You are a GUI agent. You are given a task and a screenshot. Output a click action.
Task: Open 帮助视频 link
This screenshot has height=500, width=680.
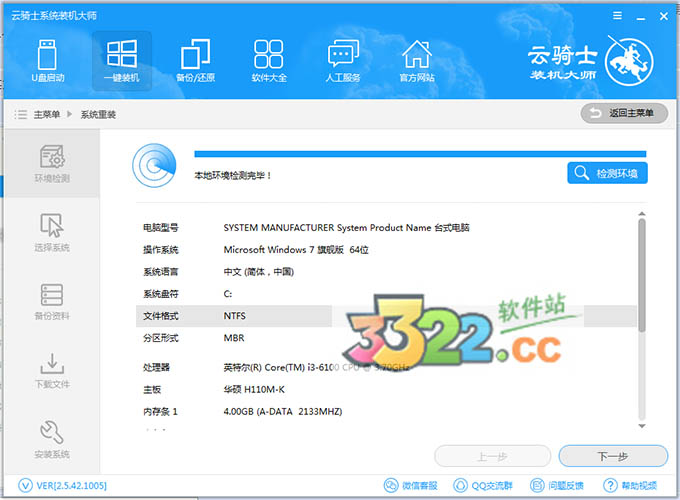[630, 485]
